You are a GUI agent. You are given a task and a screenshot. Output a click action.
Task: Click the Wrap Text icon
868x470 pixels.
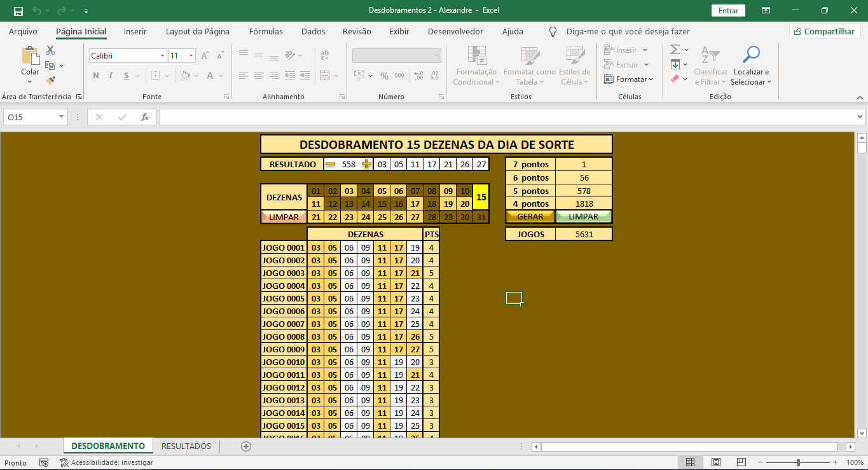click(x=325, y=56)
